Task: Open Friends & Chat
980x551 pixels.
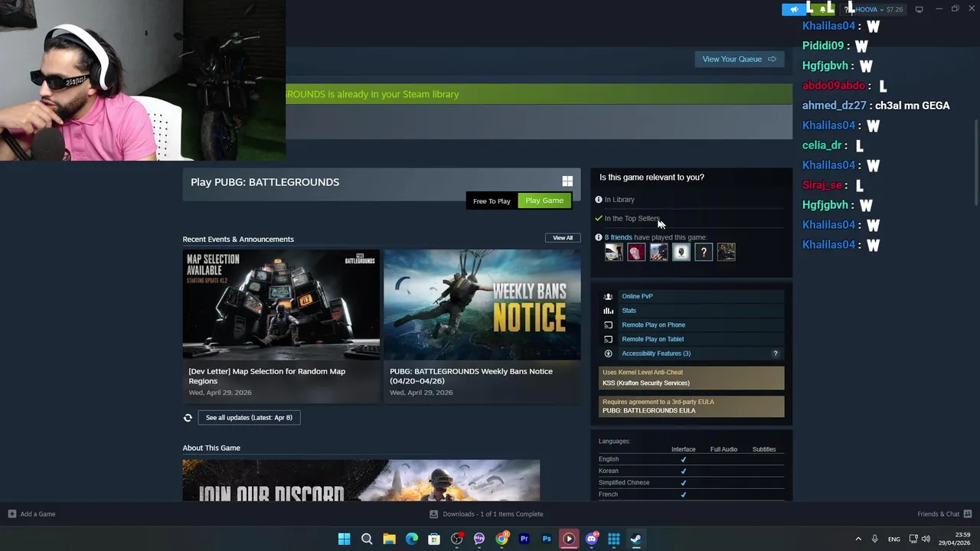Action: [944, 514]
